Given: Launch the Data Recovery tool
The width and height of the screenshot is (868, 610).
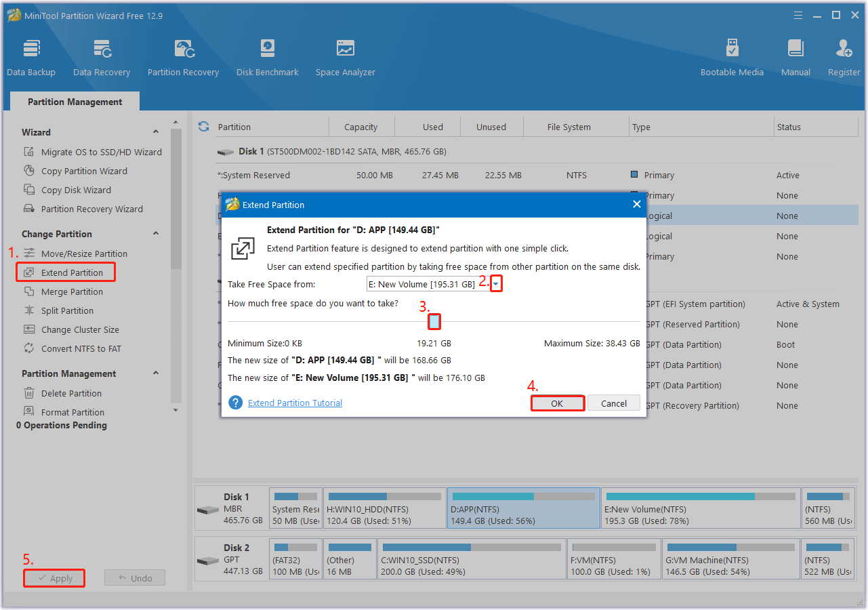Looking at the screenshot, I should point(102,57).
